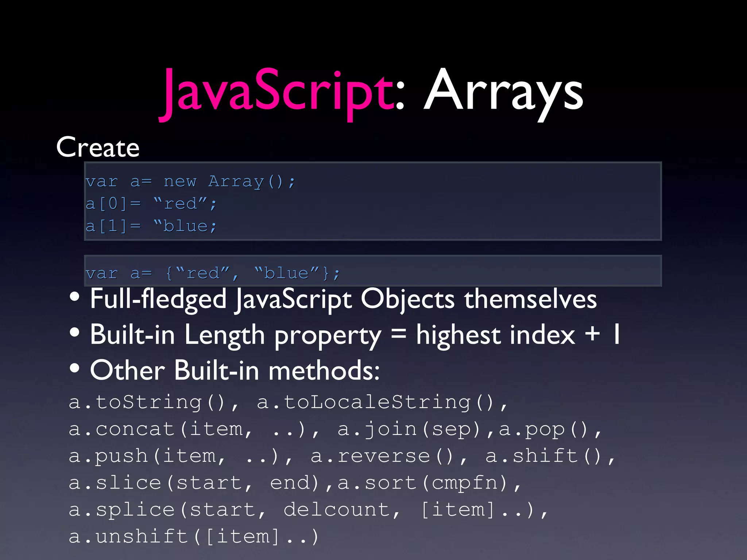Select code line 'var a= new Array();'
The width and height of the screenshot is (747, 560).
[190, 181]
